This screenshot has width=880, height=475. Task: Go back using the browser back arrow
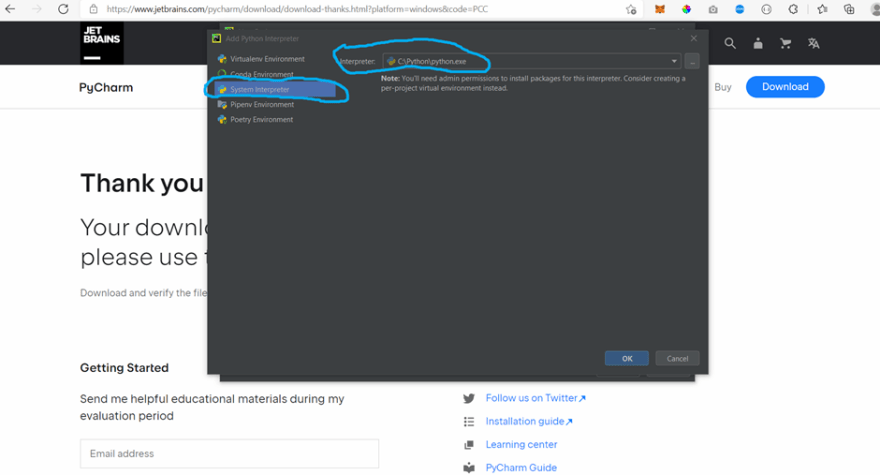10,9
